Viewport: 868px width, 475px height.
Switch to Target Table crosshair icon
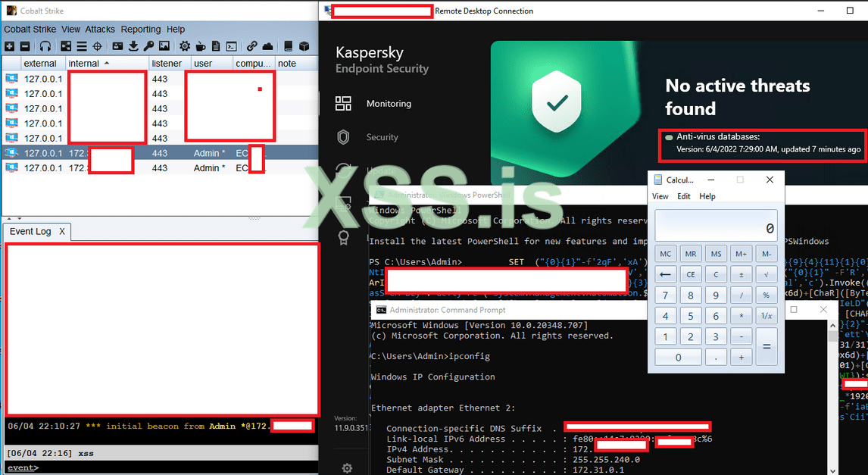coord(97,46)
